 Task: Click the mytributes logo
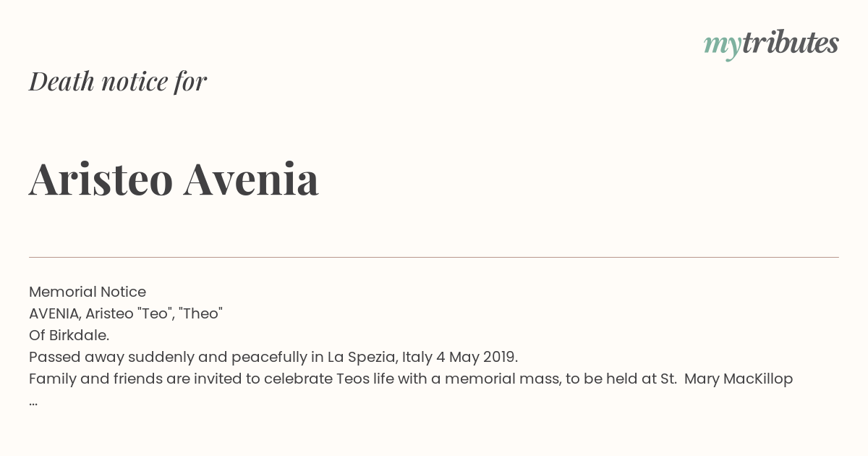point(771,44)
